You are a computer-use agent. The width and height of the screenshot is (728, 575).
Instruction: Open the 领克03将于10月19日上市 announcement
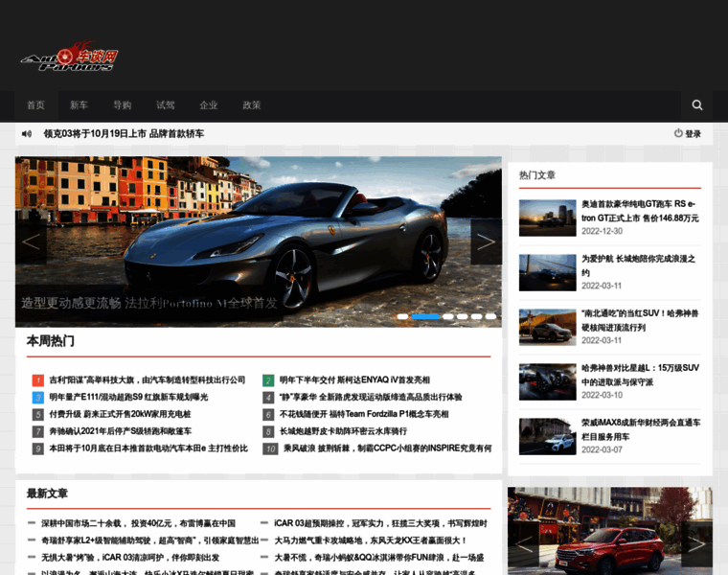(124, 134)
